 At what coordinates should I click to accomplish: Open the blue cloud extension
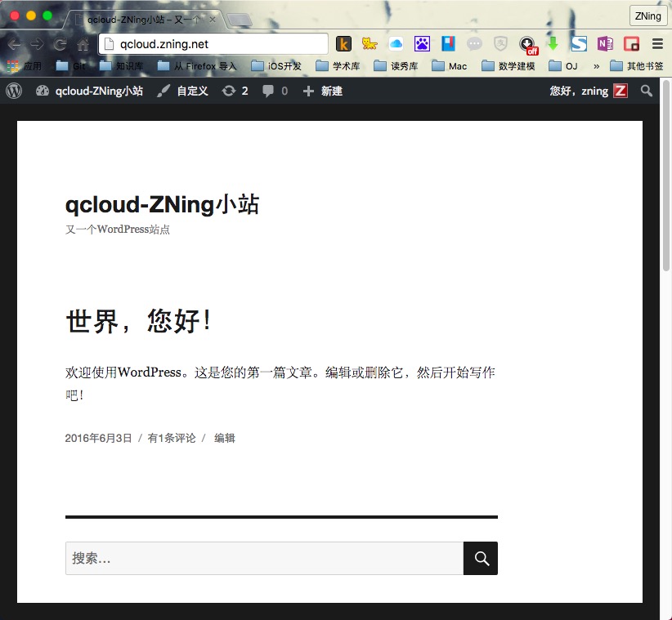(396, 43)
